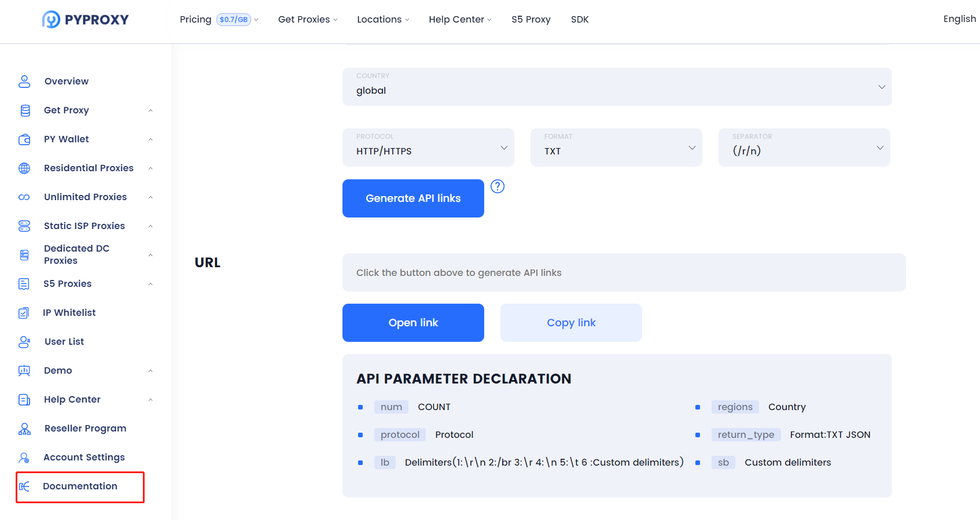Image resolution: width=980 pixels, height=520 pixels.
Task: Open the Format dropdown showing TXT
Action: (616, 147)
